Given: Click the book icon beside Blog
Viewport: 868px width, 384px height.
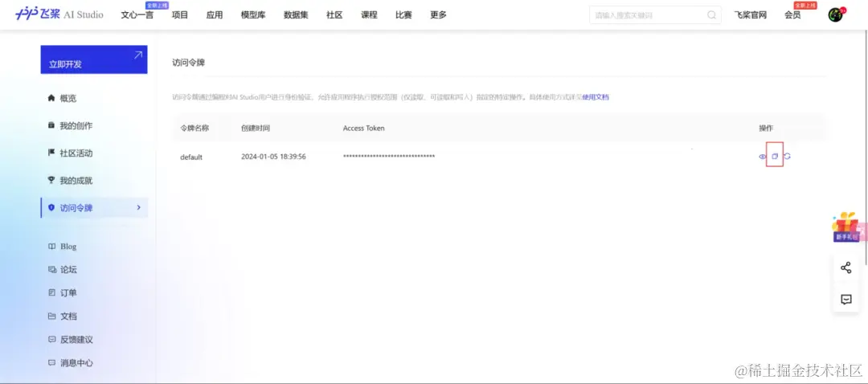Looking at the screenshot, I should tap(51, 246).
